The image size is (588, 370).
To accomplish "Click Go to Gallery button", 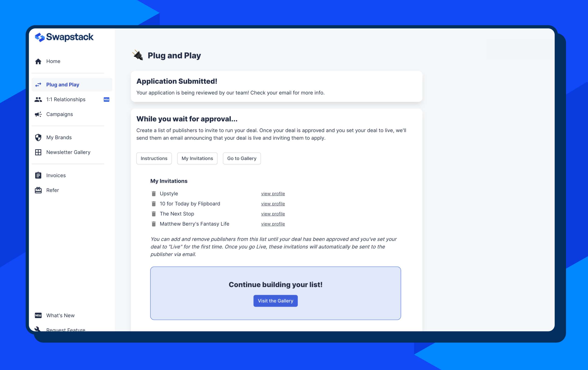I will point(242,158).
